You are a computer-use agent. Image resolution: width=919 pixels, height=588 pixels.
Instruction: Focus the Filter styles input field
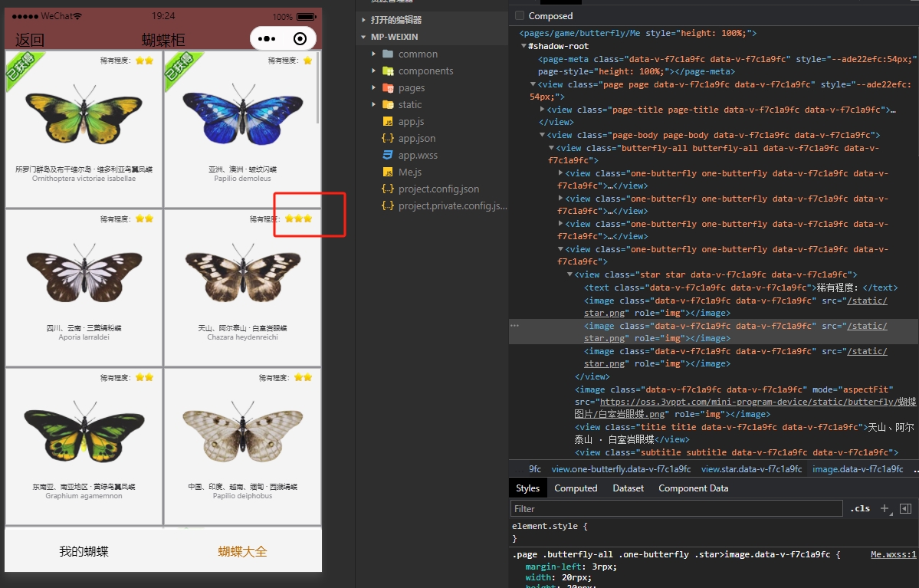[x=676, y=509]
